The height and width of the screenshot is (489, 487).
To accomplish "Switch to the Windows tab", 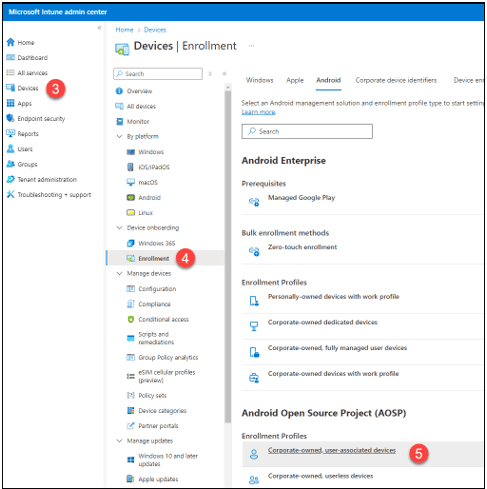I will [259, 80].
